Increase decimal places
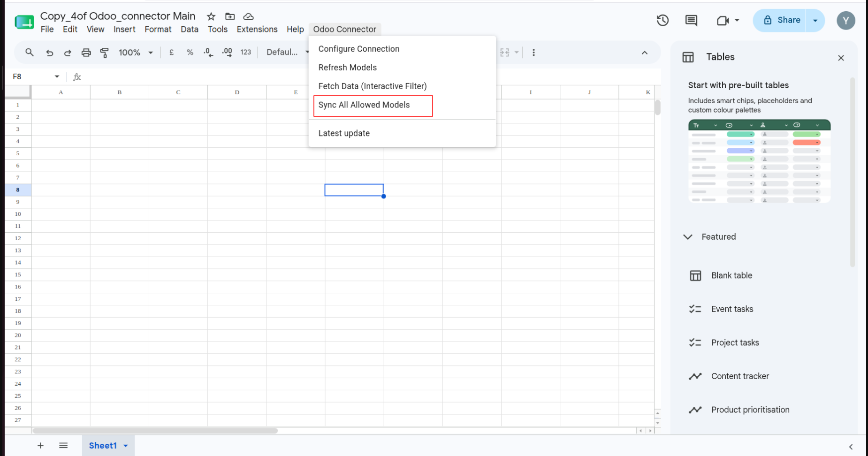 [x=227, y=53]
